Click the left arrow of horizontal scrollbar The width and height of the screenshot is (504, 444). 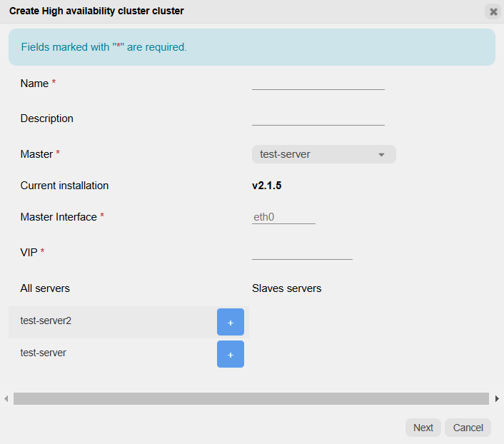(6, 398)
